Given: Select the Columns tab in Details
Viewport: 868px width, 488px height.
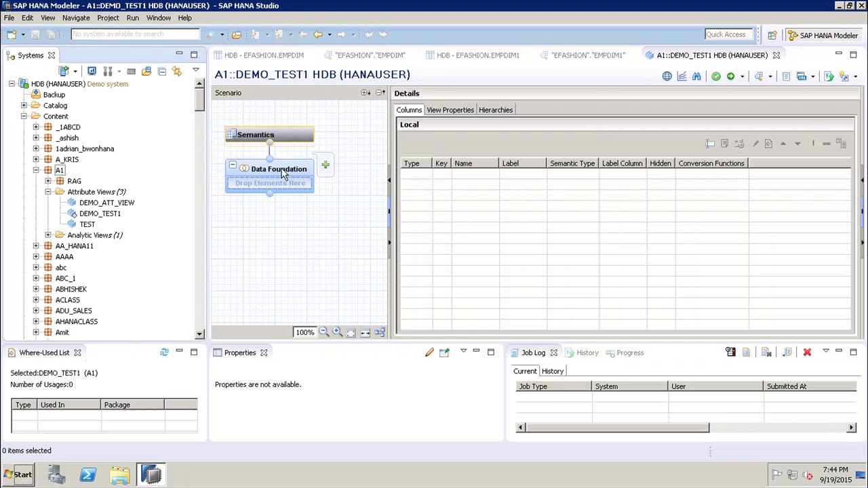Looking at the screenshot, I should tap(409, 110).
